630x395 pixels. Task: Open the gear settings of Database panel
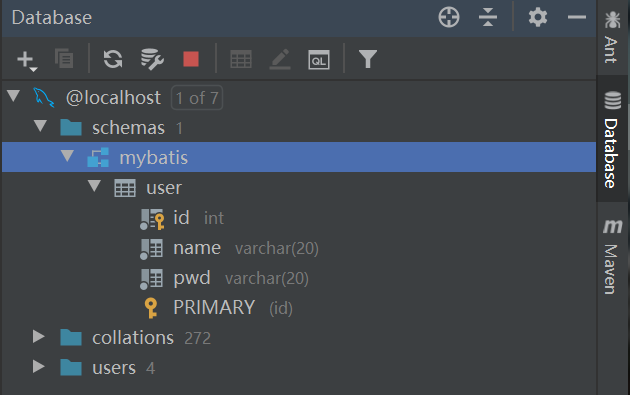(538, 17)
